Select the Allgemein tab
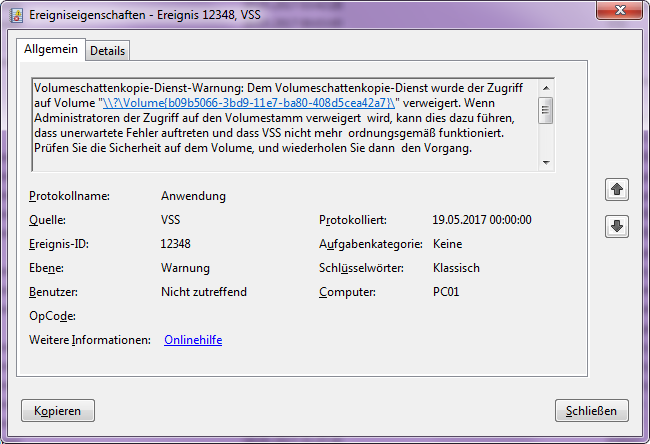Screen dimensions: 650x444 tap(51, 49)
